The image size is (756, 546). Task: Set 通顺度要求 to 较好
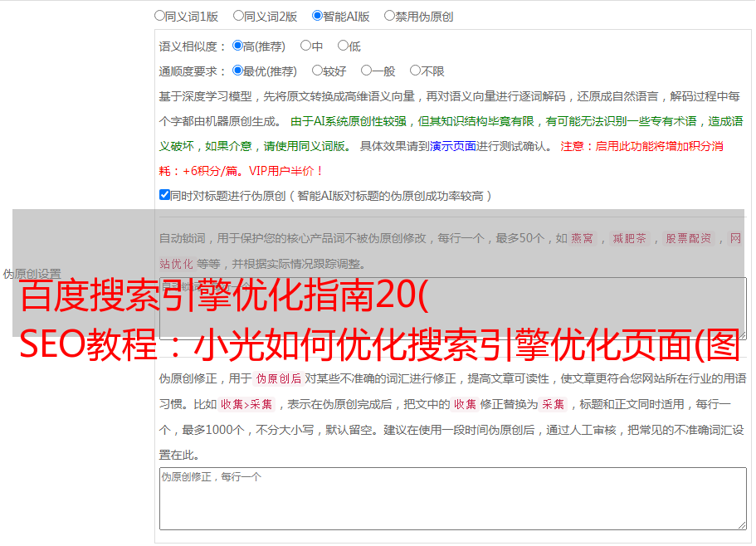tap(317, 71)
